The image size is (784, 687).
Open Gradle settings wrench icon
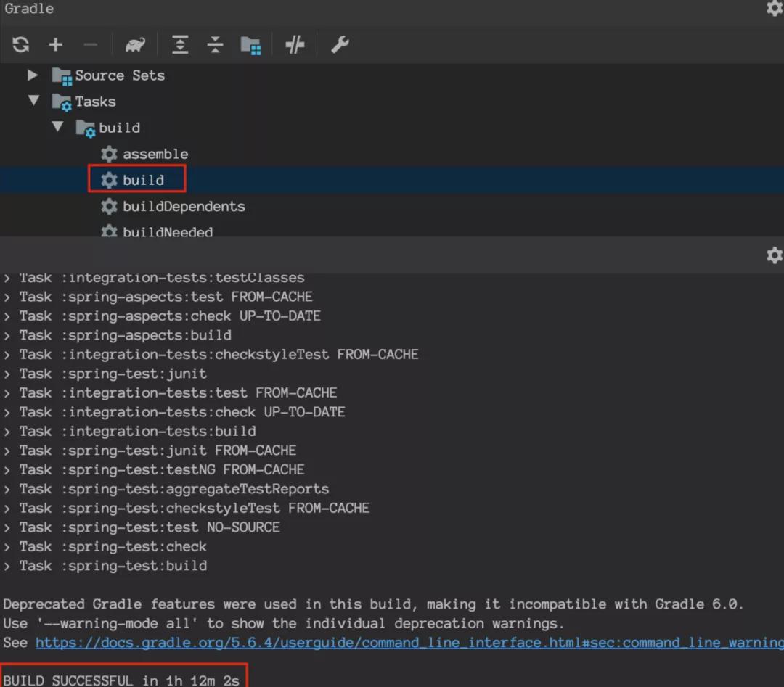340,44
